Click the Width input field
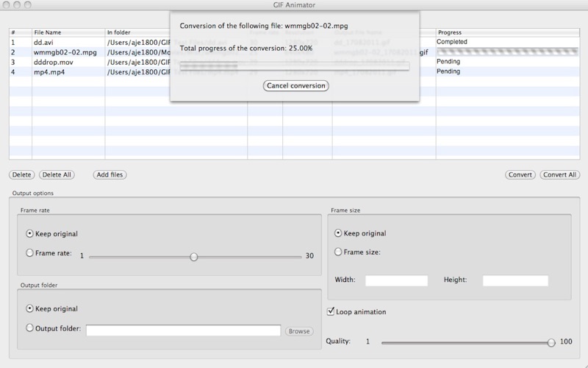The height and width of the screenshot is (368, 588). coord(396,280)
